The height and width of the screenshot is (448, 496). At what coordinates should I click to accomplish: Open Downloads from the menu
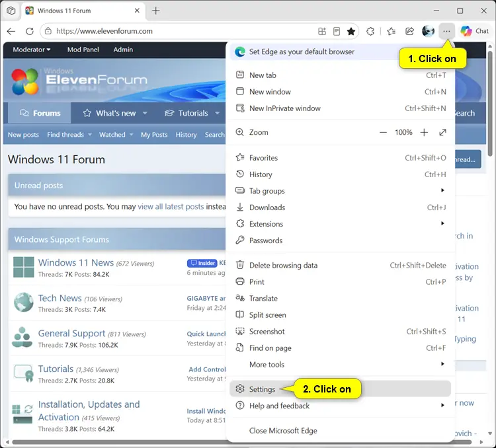coord(341,207)
